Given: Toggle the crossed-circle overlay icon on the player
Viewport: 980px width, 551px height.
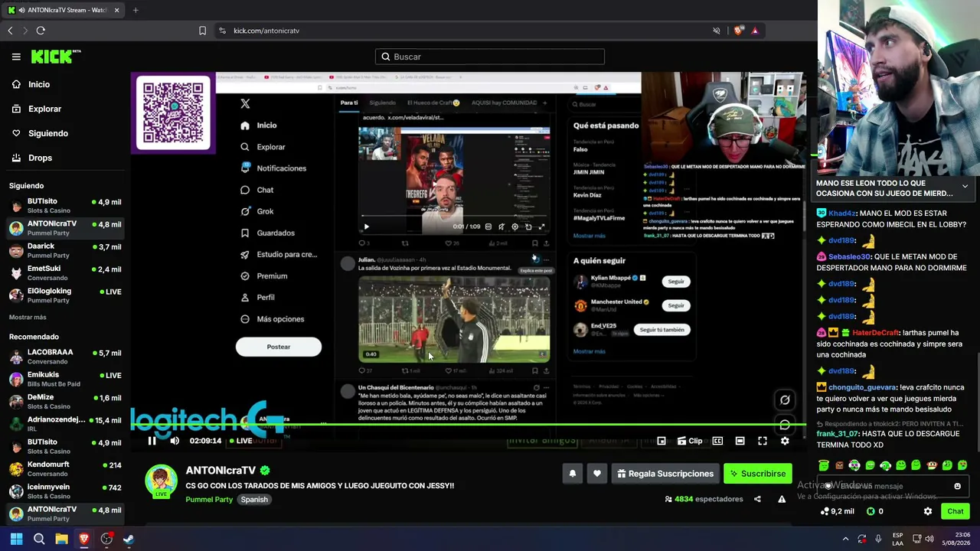Looking at the screenshot, I should point(785,399).
